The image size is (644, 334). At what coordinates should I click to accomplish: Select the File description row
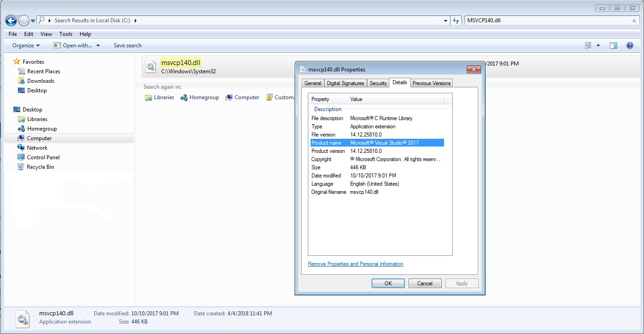[377, 118]
